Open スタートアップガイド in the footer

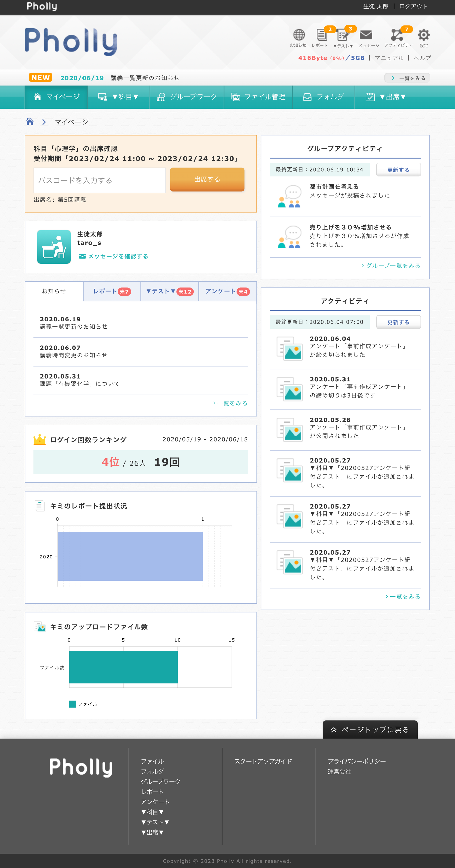point(263,761)
